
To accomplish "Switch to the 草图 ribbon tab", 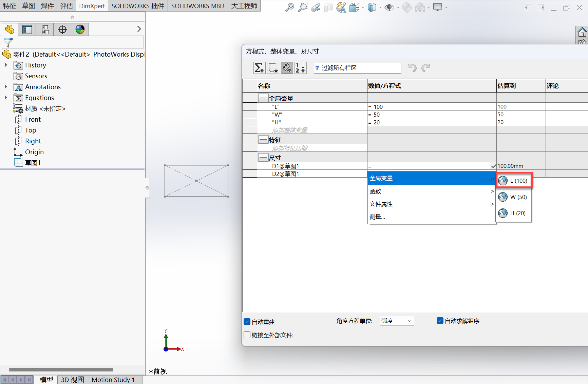I will click(29, 6).
